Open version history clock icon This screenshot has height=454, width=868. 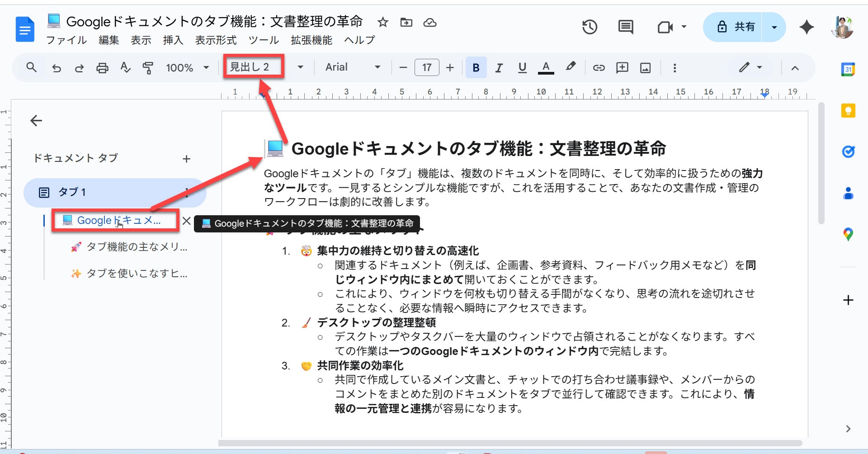590,27
